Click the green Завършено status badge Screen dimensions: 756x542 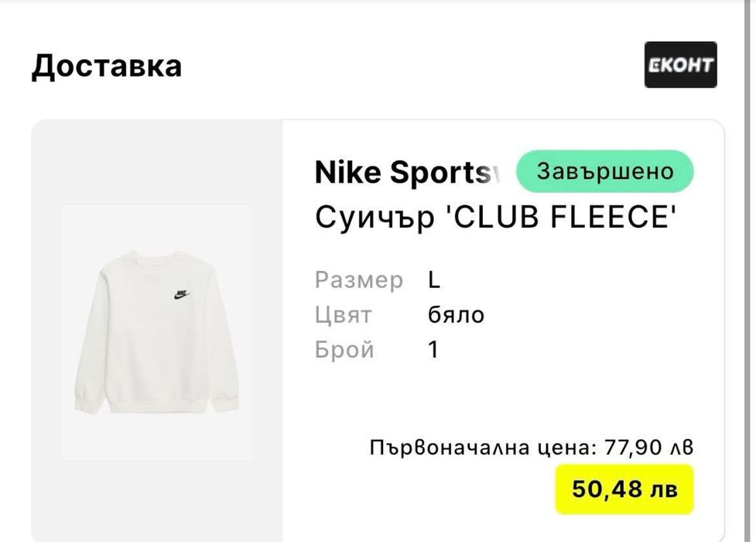604,171
